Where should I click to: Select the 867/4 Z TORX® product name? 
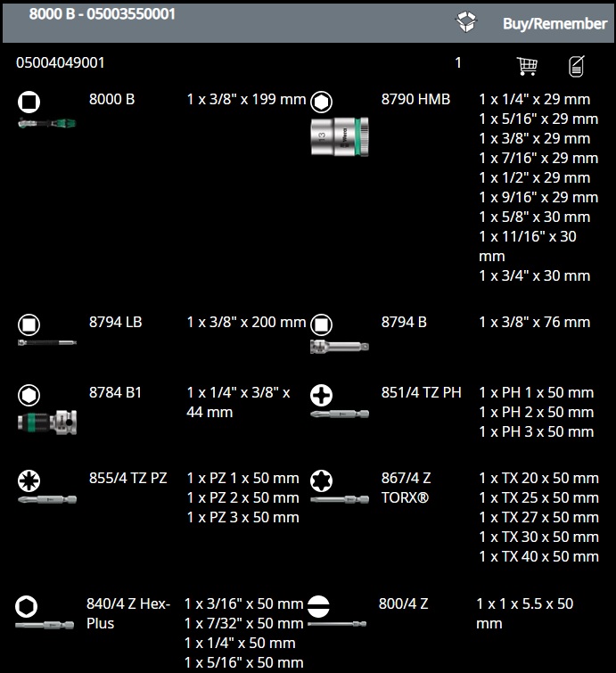(x=407, y=488)
